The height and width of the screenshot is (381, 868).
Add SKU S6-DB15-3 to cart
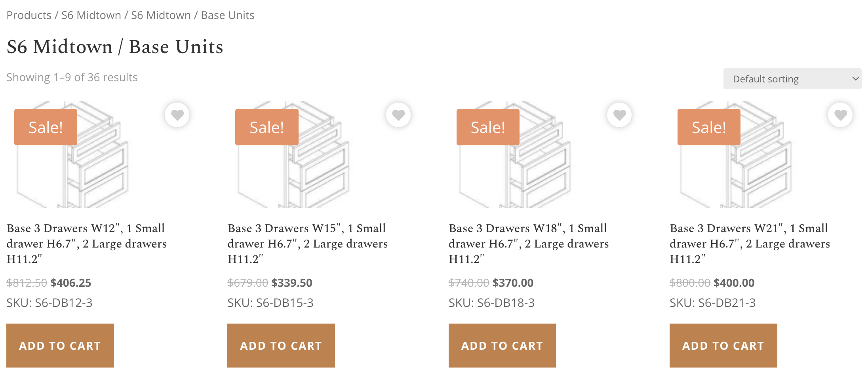pos(281,345)
